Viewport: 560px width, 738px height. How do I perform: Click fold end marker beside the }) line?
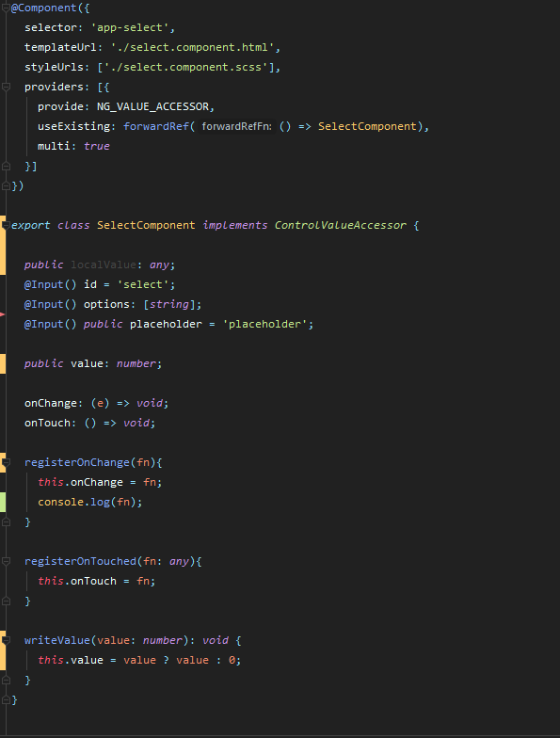tap(6, 186)
